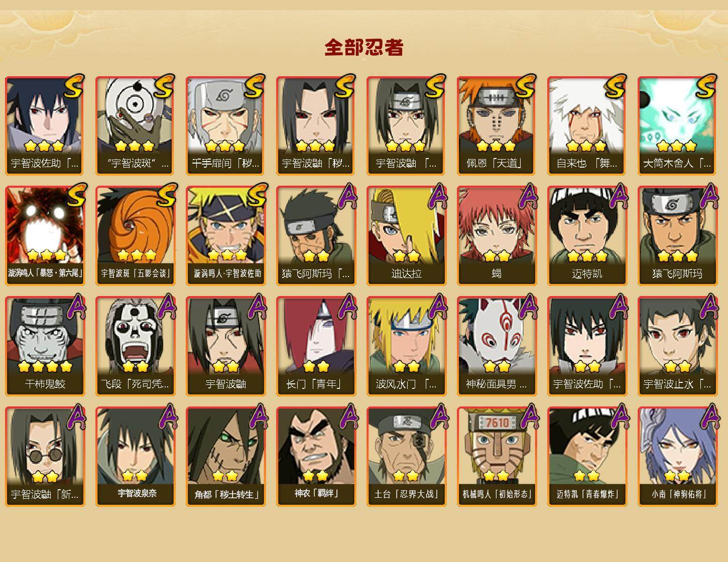728x562 pixels.
Task: Open the 土台「忍界大战」 ninja card
Action: [406, 456]
